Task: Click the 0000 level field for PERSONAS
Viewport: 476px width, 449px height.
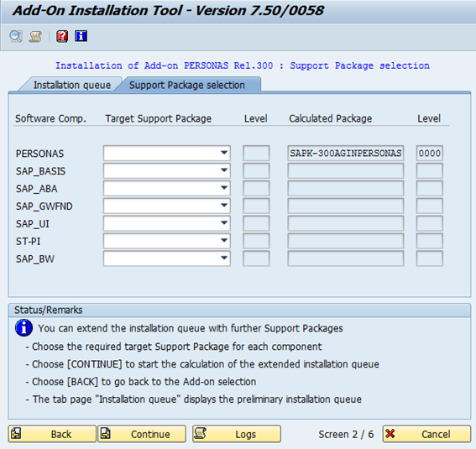Action: 429,153
